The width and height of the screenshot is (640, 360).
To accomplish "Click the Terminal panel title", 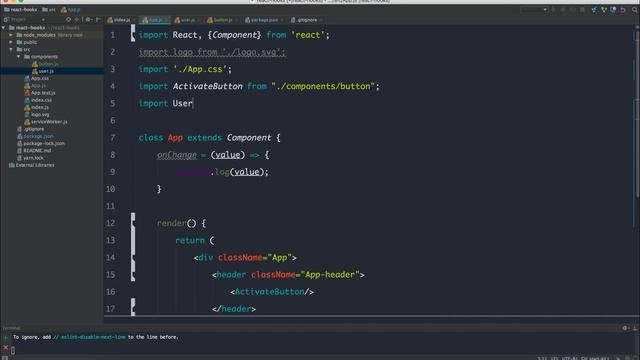I will coord(11,328).
